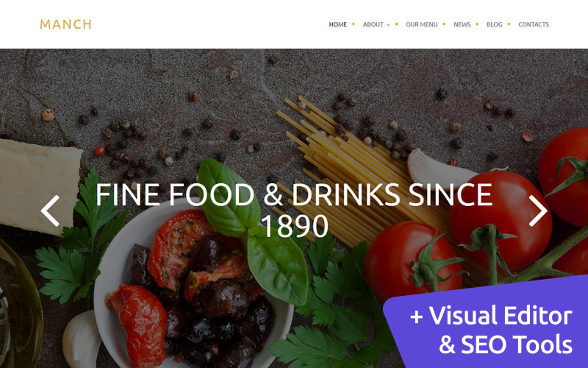The height and width of the screenshot is (368, 588).
Task: Open the CONTACTS page
Action: 534,24
